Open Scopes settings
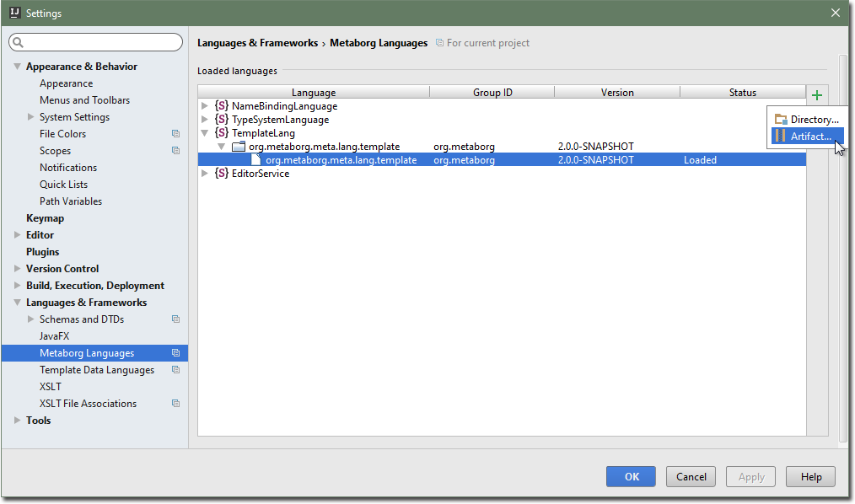855x504 pixels. pyautogui.click(x=55, y=151)
